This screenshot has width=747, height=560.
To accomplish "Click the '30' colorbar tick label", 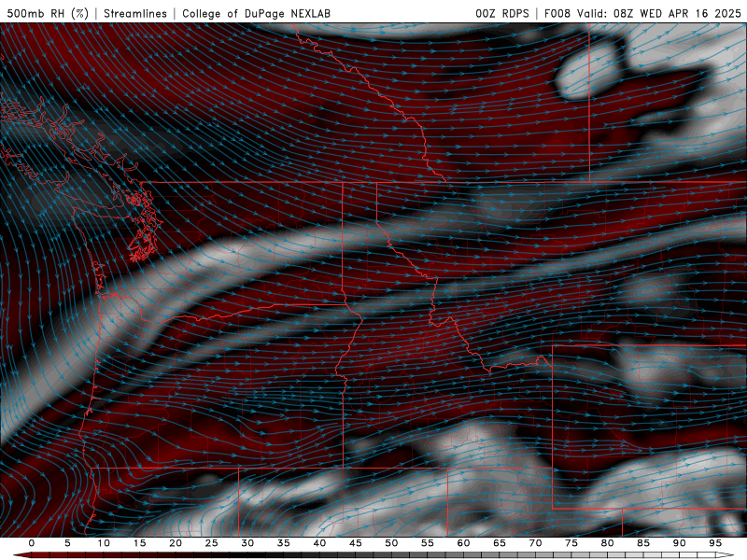I will pyautogui.click(x=247, y=543).
